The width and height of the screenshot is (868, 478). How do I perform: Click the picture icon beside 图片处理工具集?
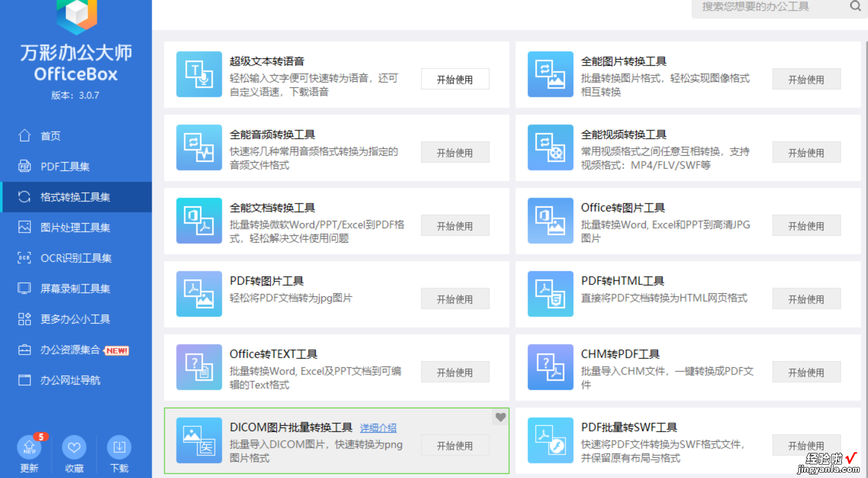tap(24, 227)
